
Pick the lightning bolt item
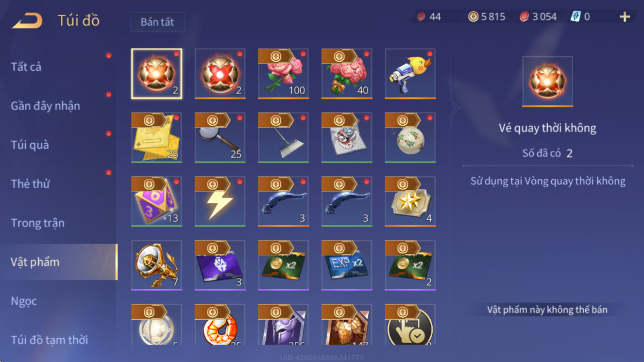(220, 201)
